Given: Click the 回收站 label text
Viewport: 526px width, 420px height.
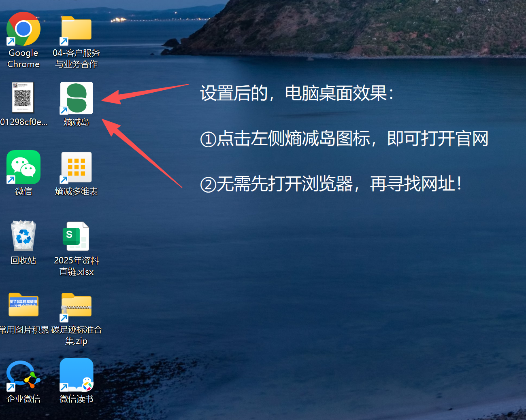Looking at the screenshot, I should 23,260.
